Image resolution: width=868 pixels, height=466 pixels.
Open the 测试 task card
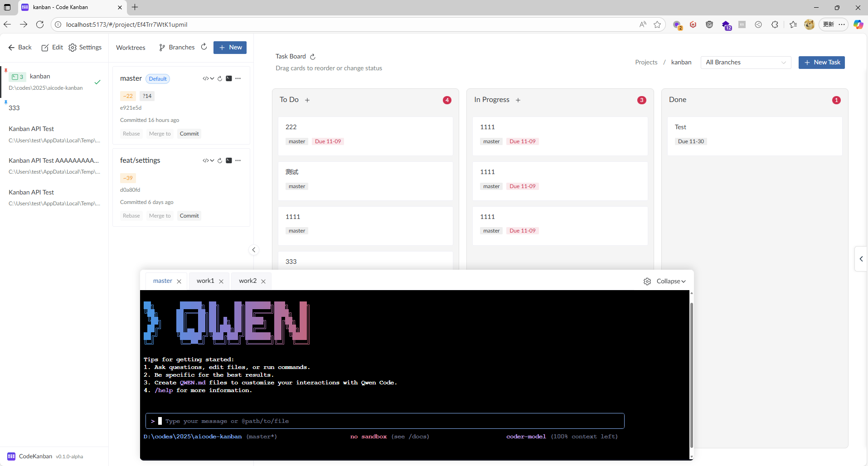pyautogui.click(x=365, y=181)
